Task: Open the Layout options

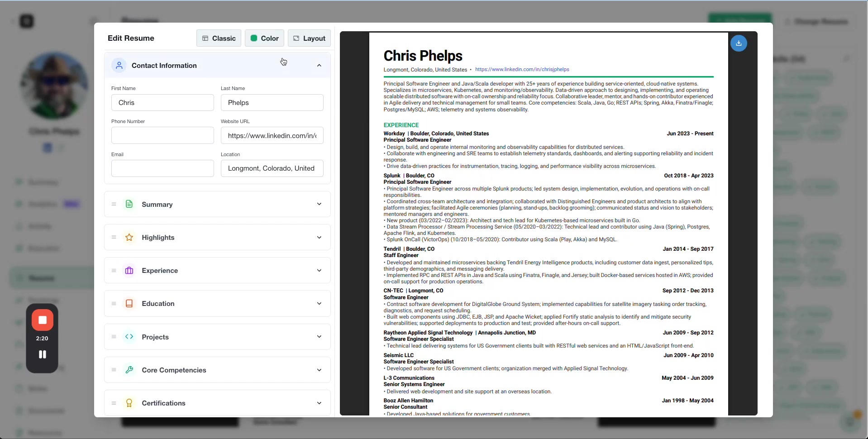Action: pos(309,38)
